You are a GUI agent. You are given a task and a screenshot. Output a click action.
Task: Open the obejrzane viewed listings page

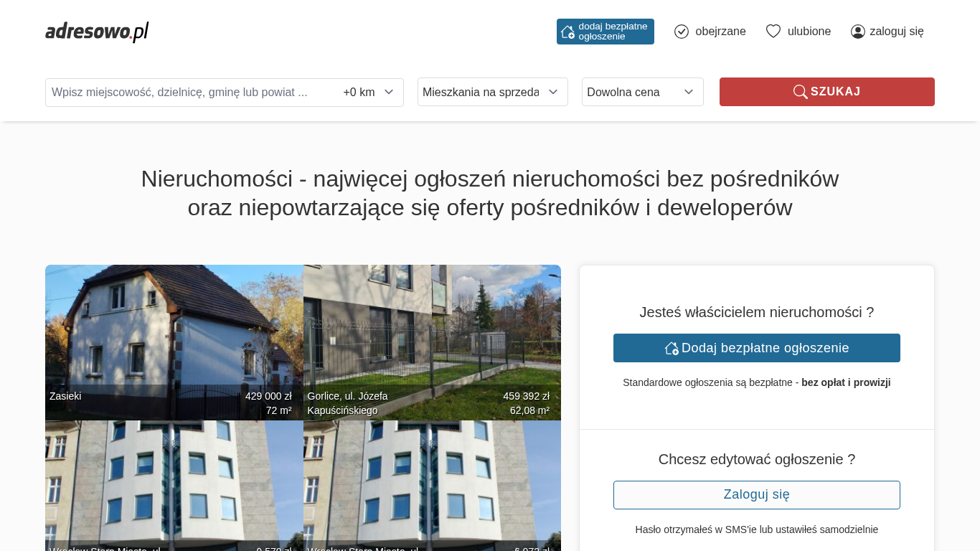click(x=720, y=32)
